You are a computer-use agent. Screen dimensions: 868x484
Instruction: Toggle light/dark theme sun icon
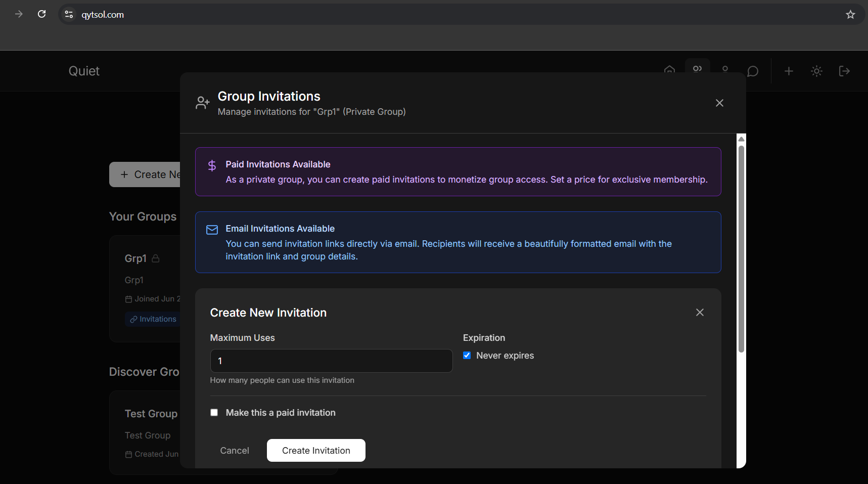[x=816, y=71]
